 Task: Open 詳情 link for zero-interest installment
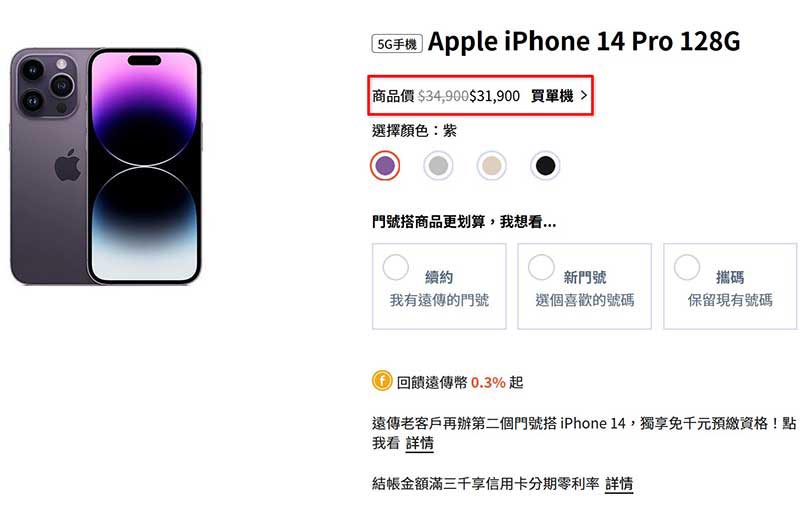pos(619,483)
